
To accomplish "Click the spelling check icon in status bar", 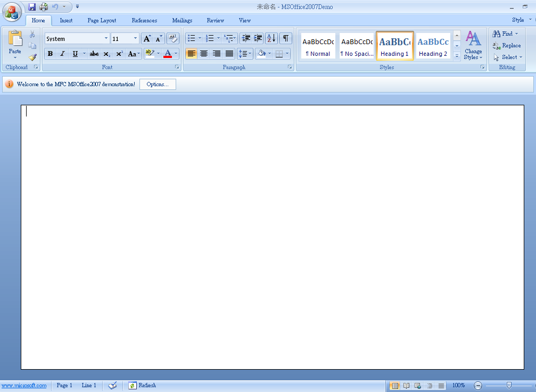I will point(112,385).
